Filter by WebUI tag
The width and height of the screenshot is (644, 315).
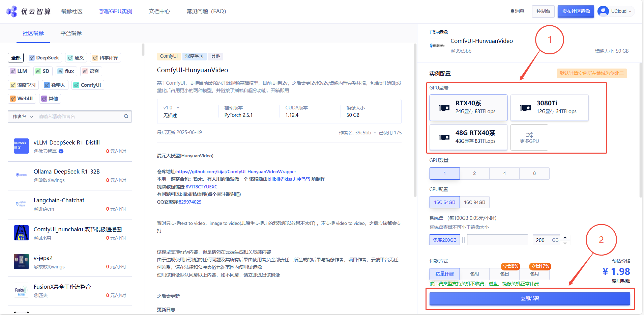pyautogui.click(x=22, y=99)
